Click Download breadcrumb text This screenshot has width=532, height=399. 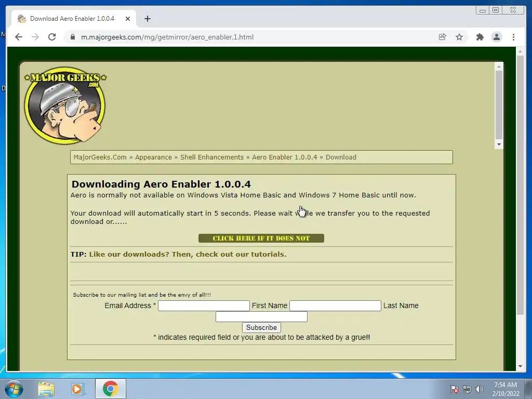coord(341,157)
